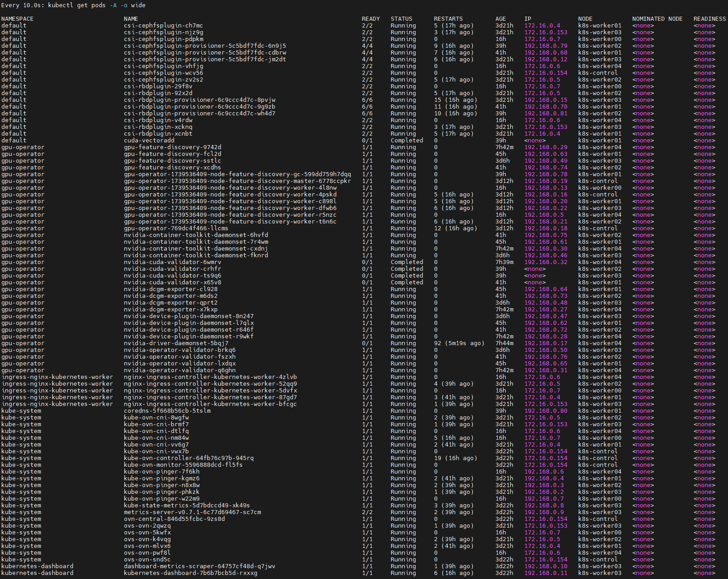Click Completed status of cuda-vectoradd
Screen dimensions: 728x579
(x=407, y=141)
